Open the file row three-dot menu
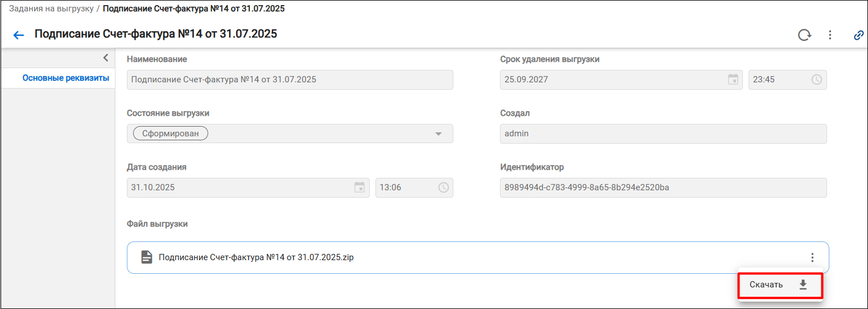This screenshot has height=309, width=868. (x=812, y=257)
